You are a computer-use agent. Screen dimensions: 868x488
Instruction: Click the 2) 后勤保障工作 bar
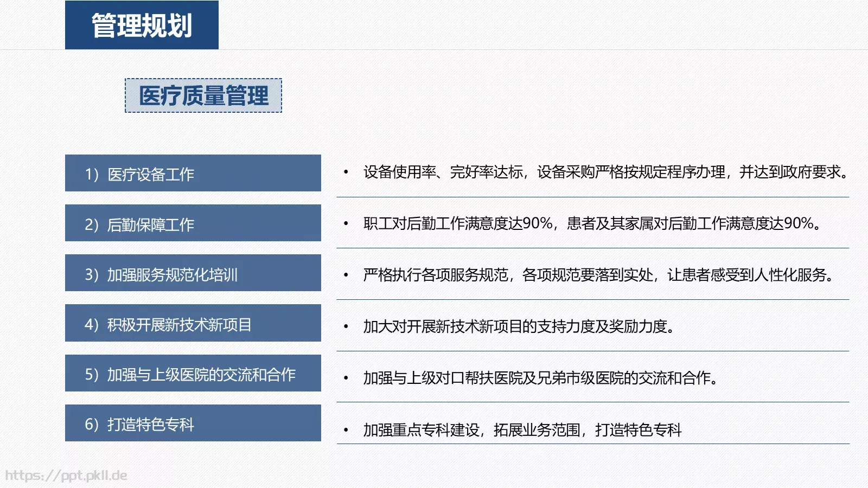click(x=193, y=223)
